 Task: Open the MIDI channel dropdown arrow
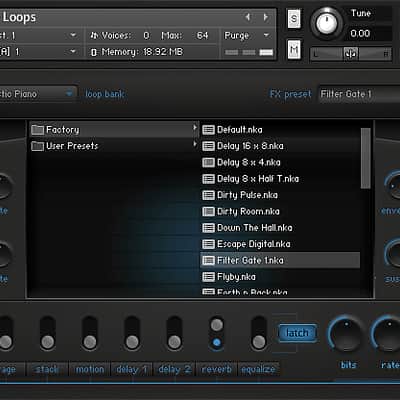[x=73, y=52]
